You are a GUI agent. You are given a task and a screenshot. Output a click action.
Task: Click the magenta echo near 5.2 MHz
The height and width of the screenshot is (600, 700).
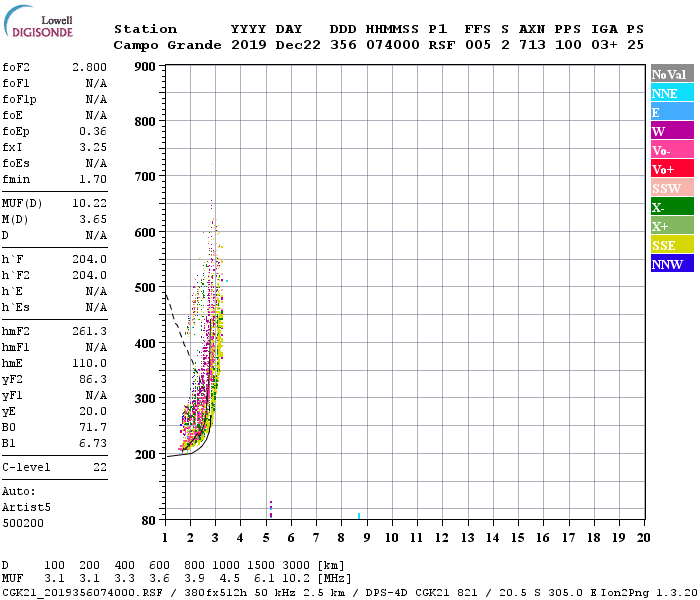point(271,509)
